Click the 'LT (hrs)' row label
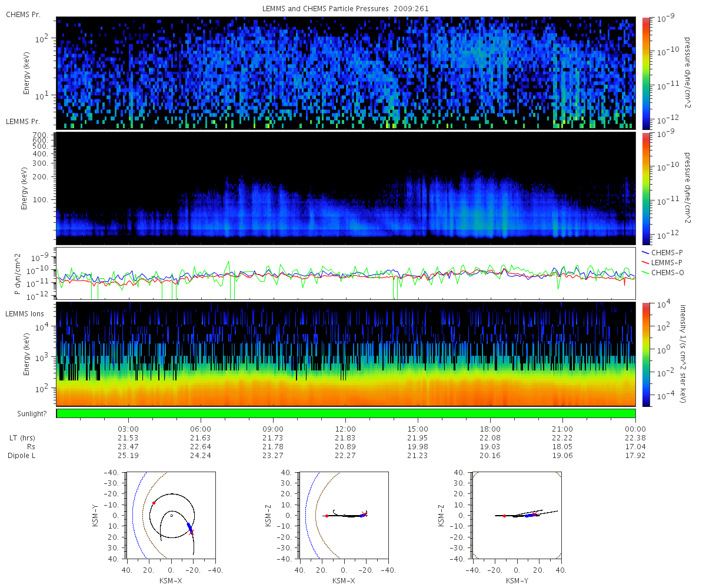This screenshot has width=706, height=588. tap(22, 438)
